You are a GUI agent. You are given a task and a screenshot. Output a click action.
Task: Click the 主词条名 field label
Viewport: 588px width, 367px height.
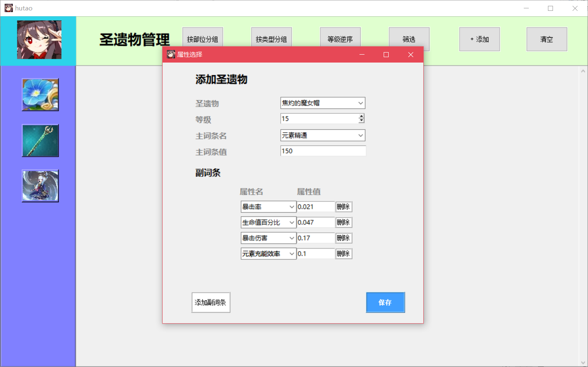[211, 136]
